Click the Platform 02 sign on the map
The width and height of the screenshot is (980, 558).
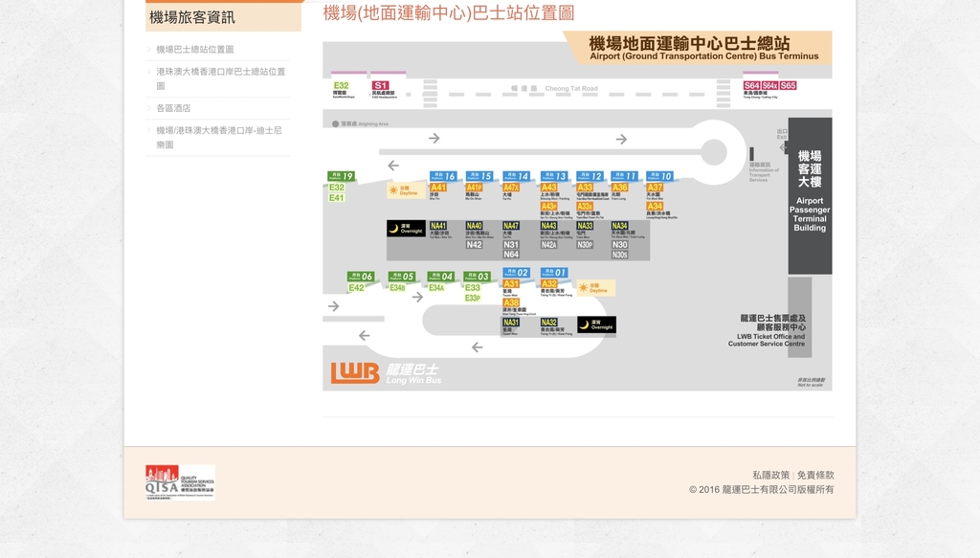(x=516, y=273)
